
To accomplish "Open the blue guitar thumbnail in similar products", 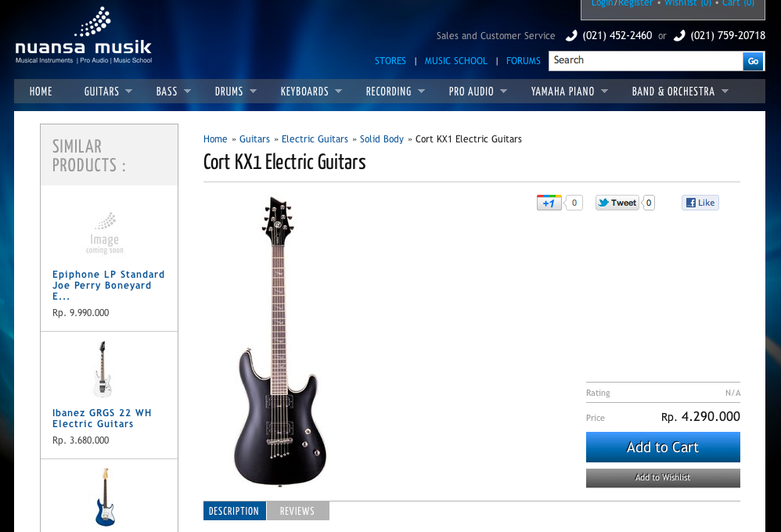I will [105, 497].
